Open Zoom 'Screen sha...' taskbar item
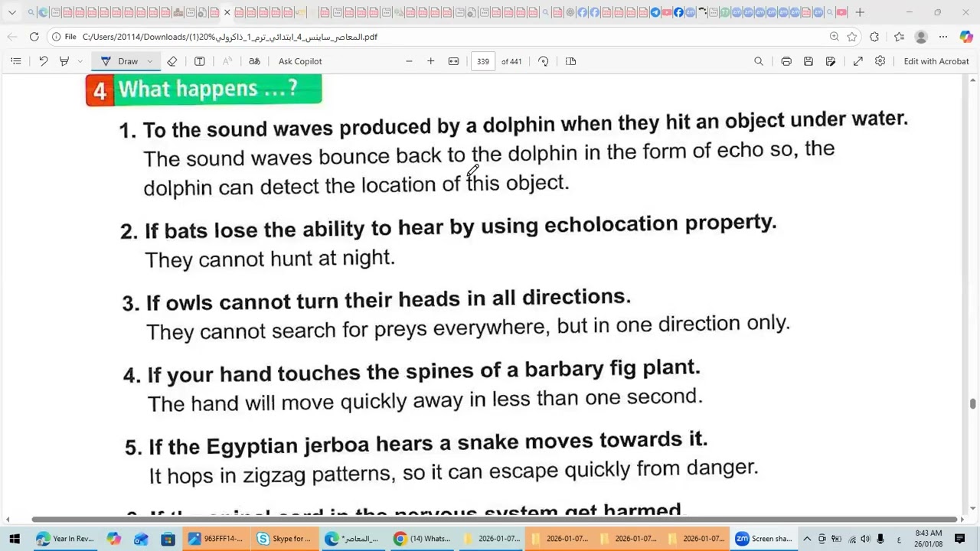The image size is (980, 551). 763,539
